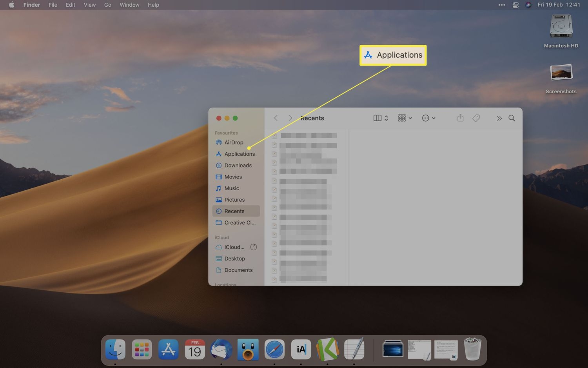Close the Finder window
Screen dimensions: 588x368
point(219,118)
